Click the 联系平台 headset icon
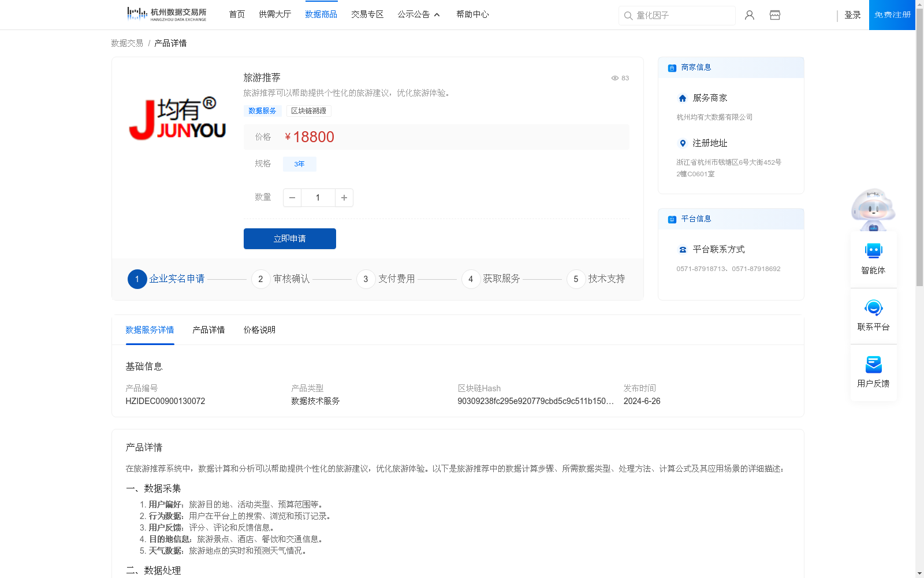The width and height of the screenshot is (924, 578). tap(873, 309)
